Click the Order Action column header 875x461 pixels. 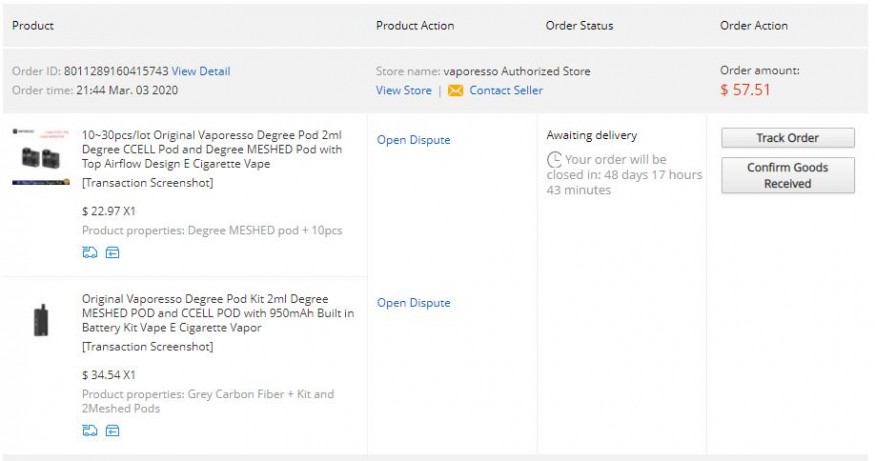(x=754, y=26)
